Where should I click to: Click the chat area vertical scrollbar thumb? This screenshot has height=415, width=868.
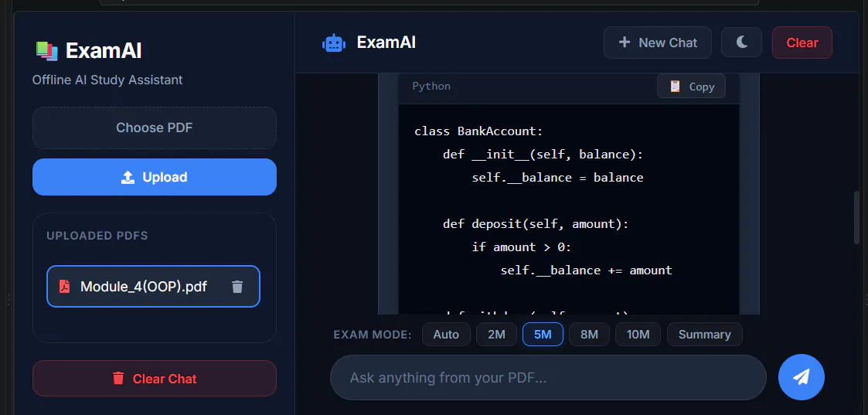857,217
